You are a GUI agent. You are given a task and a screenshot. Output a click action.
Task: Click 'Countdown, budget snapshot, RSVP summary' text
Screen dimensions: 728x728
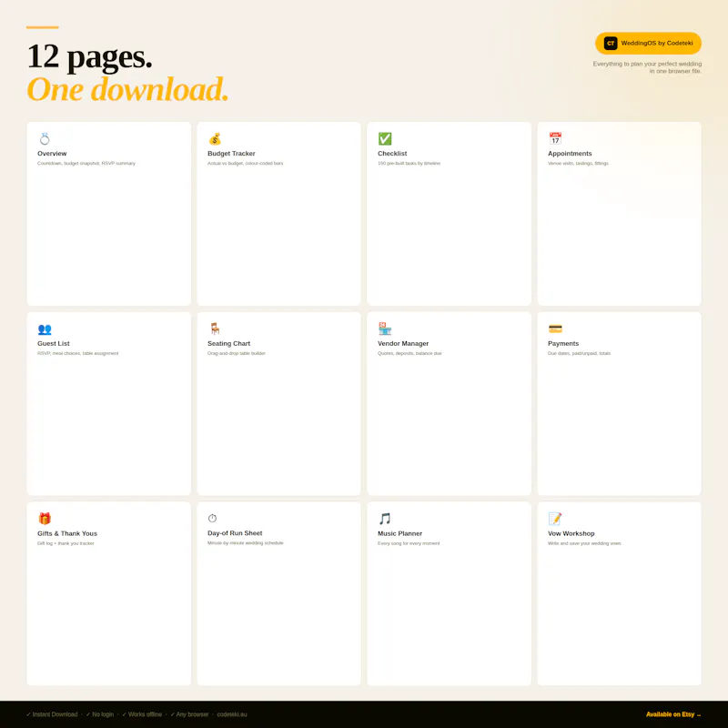[86, 164]
